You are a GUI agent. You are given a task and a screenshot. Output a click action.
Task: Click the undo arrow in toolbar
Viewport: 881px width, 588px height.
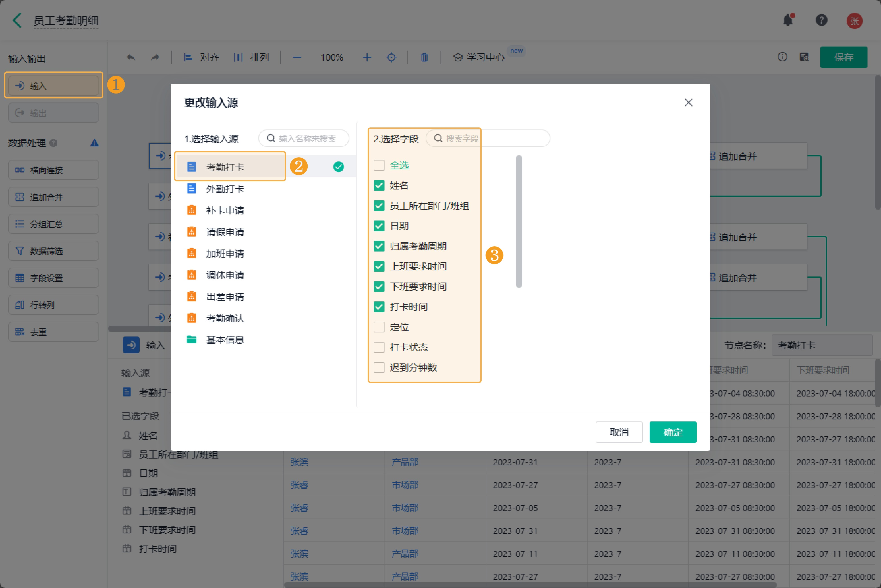[x=130, y=57]
